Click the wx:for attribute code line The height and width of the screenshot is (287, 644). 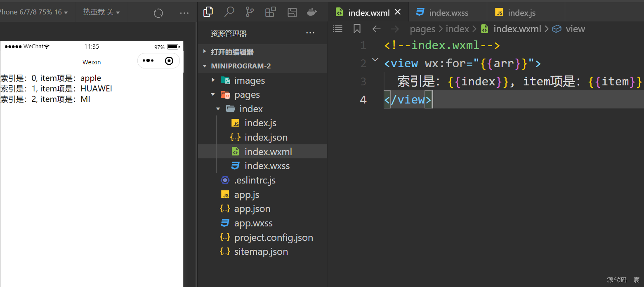(462, 63)
